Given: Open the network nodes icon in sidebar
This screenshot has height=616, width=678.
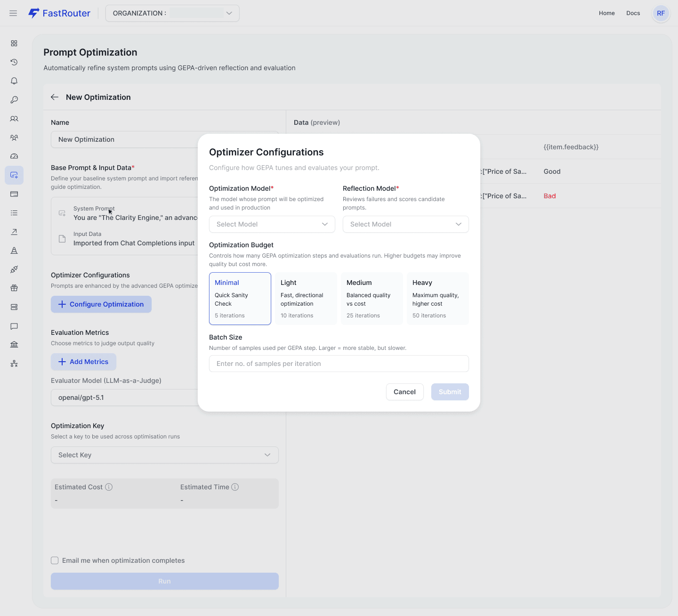Looking at the screenshot, I should [x=14, y=364].
